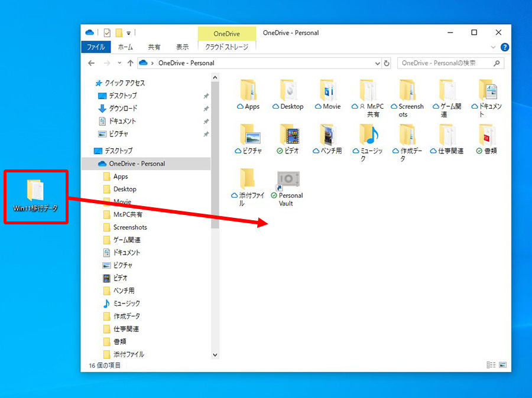Open the ミュージック folder in file pane
This screenshot has width=532, height=398.
pos(368,143)
